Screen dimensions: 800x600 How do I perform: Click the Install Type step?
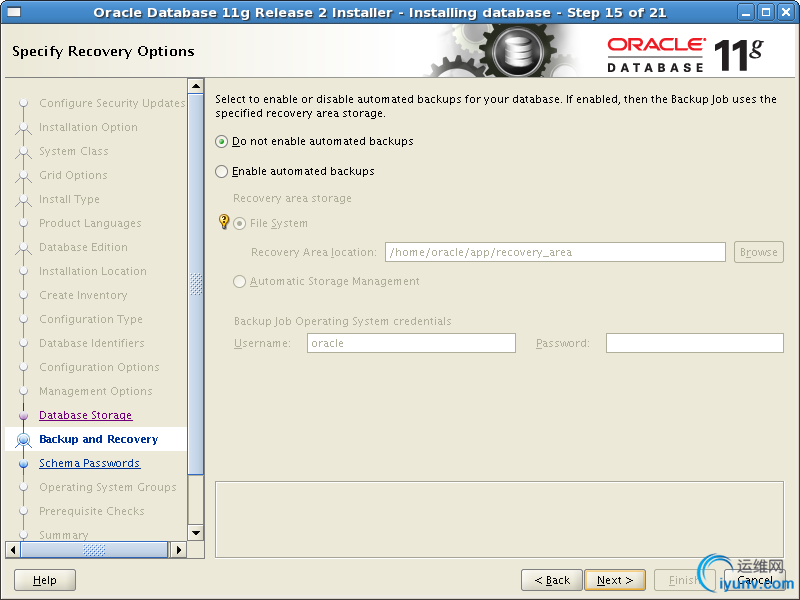(x=69, y=199)
